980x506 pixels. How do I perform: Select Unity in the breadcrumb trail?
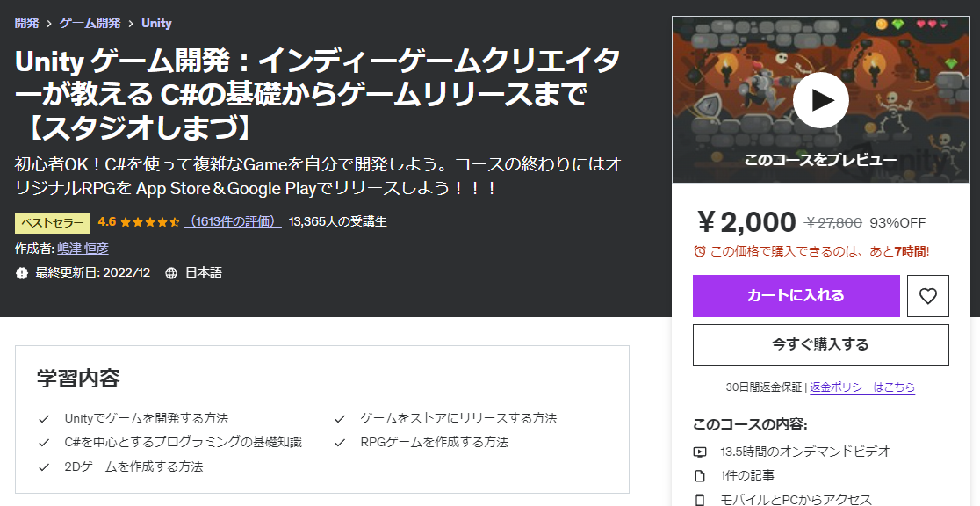pyautogui.click(x=156, y=24)
